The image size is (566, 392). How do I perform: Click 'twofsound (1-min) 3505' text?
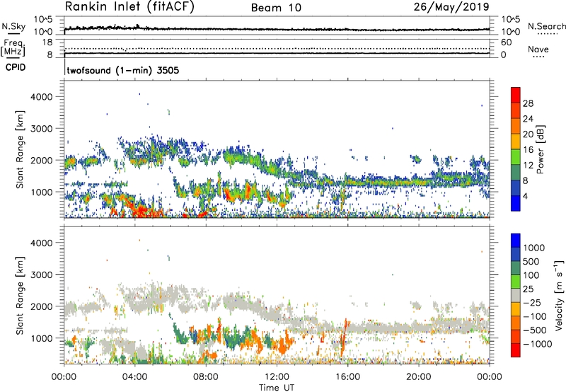coord(123,70)
